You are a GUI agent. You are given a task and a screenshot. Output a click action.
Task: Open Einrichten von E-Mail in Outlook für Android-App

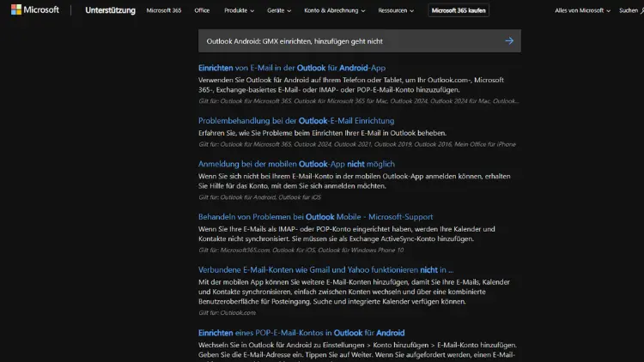(292, 68)
